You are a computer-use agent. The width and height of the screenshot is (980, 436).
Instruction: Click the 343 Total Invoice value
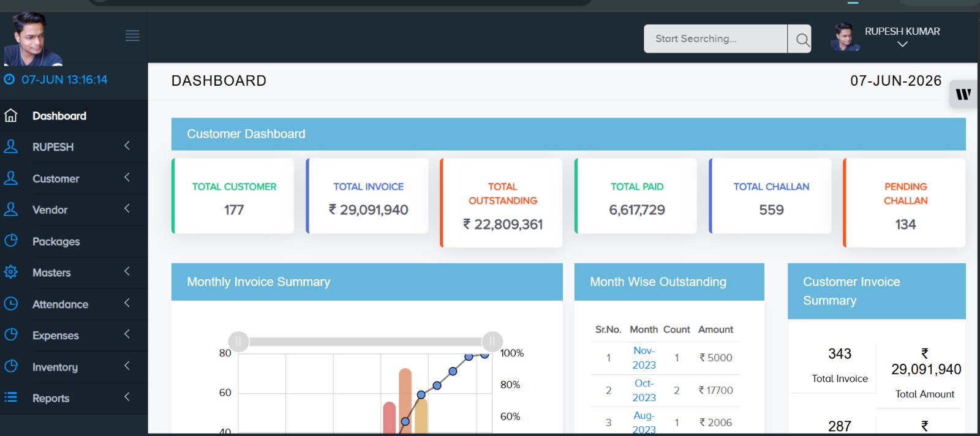tap(840, 353)
